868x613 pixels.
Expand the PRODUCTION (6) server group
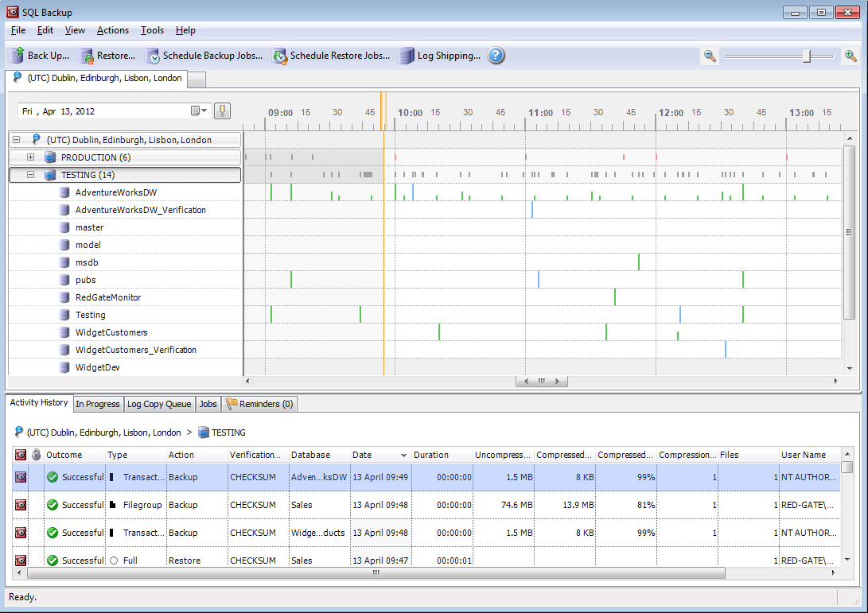coord(31,157)
